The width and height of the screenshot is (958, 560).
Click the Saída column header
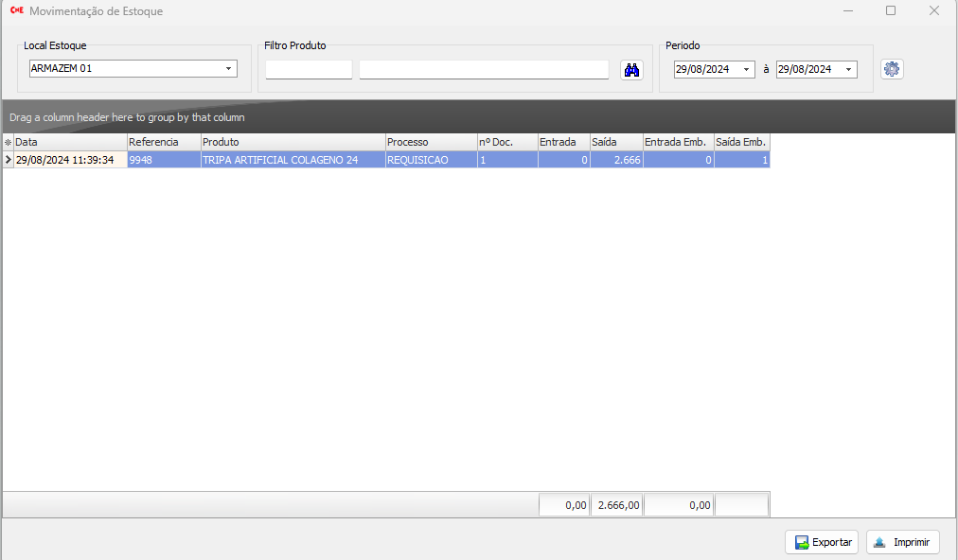point(615,142)
